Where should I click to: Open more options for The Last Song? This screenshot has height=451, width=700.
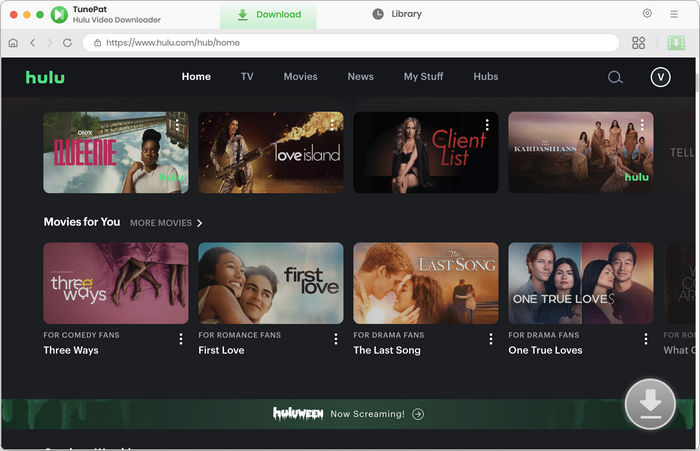coord(491,339)
